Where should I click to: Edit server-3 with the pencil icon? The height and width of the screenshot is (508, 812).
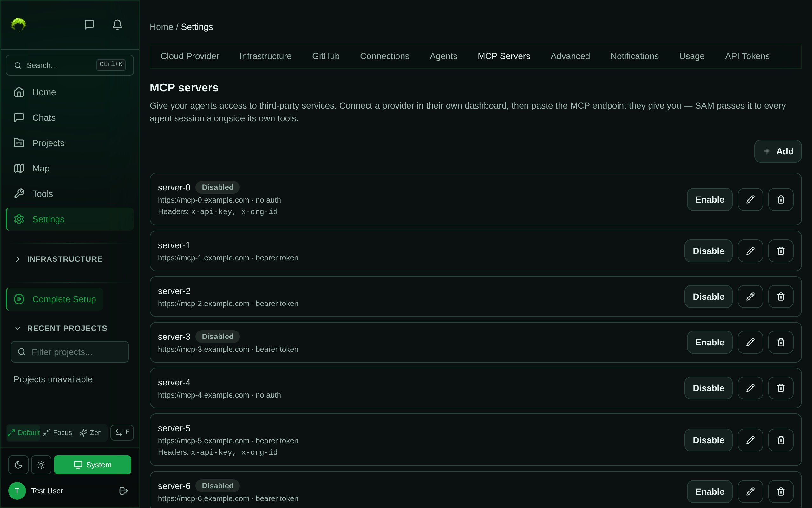pyautogui.click(x=750, y=342)
